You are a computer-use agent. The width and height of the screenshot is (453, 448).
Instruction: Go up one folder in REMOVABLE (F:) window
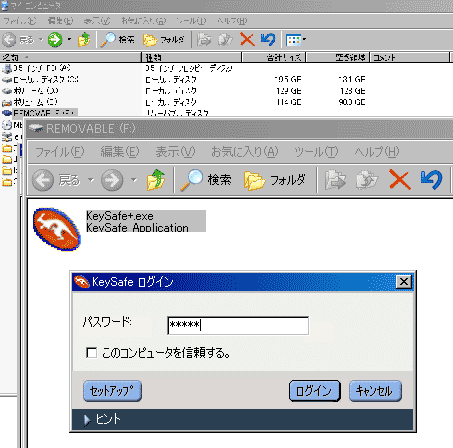click(156, 180)
